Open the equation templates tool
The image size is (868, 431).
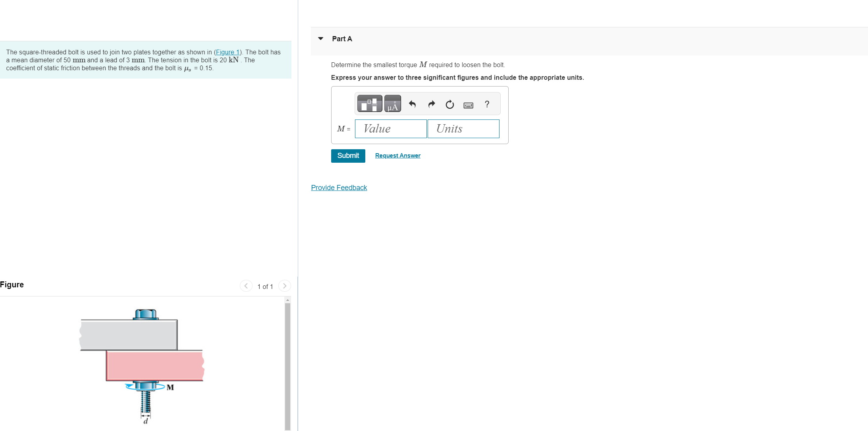click(x=369, y=104)
